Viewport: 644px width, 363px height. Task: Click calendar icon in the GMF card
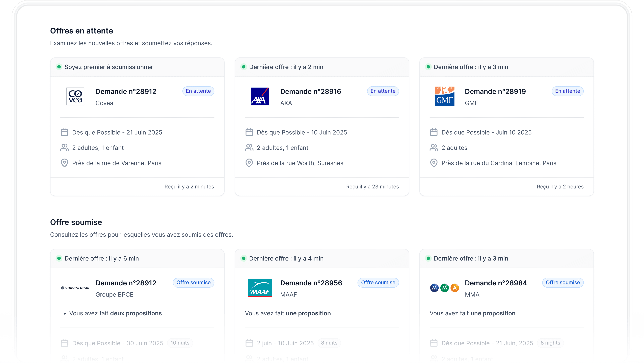[434, 132]
